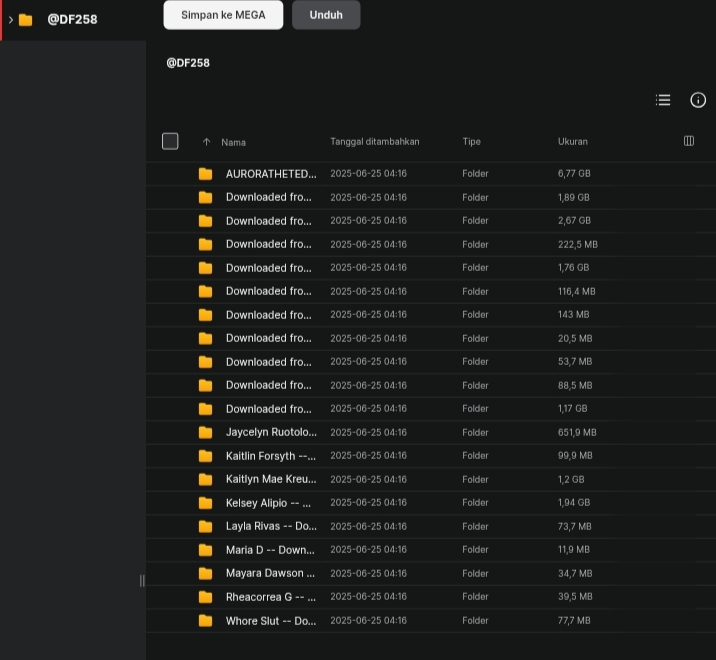This screenshot has width=716, height=660.
Task: Click the 1,2 GB size value
Action: (x=571, y=480)
